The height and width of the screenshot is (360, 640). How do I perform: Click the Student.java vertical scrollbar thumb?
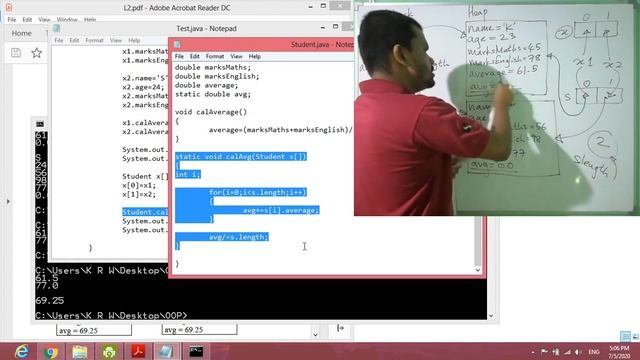coord(478,241)
